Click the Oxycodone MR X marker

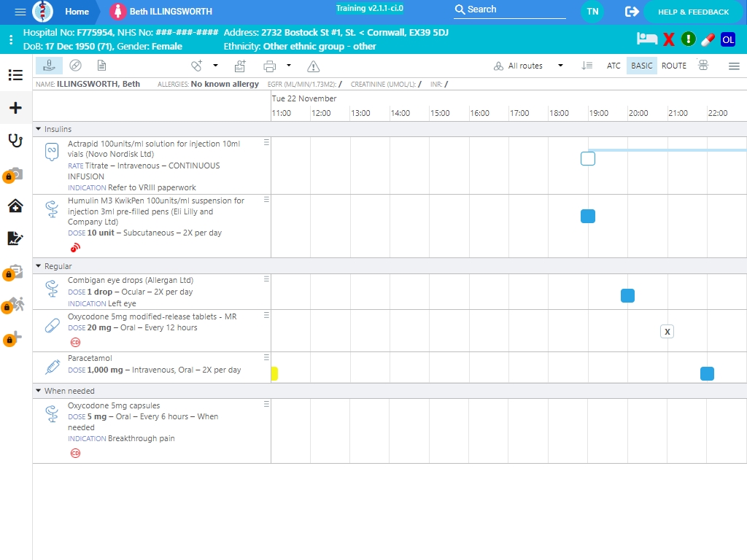[667, 332]
